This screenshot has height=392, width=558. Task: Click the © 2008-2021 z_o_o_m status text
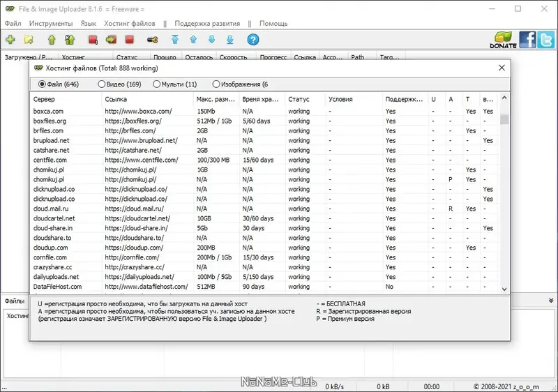point(506,386)
